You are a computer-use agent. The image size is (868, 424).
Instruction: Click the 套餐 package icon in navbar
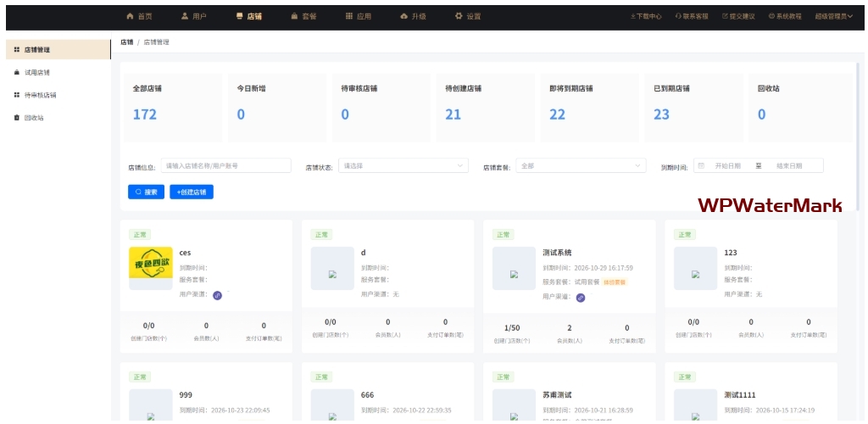(294, 16)
